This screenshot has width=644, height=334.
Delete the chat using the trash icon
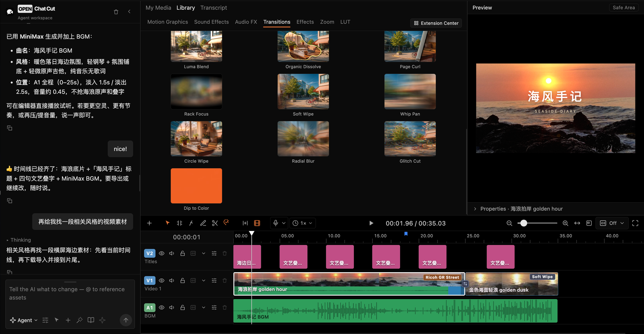tap(116, 12)
